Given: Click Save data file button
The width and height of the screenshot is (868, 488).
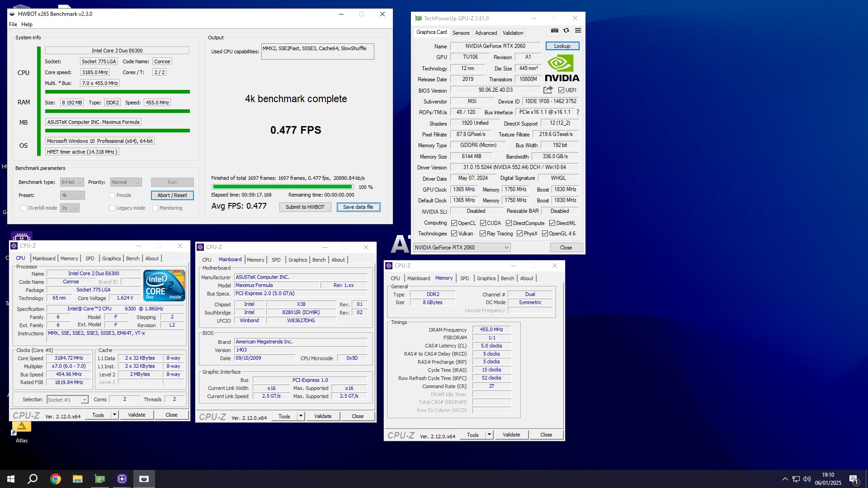Looking at the screenshot, I should coord(359,207).
